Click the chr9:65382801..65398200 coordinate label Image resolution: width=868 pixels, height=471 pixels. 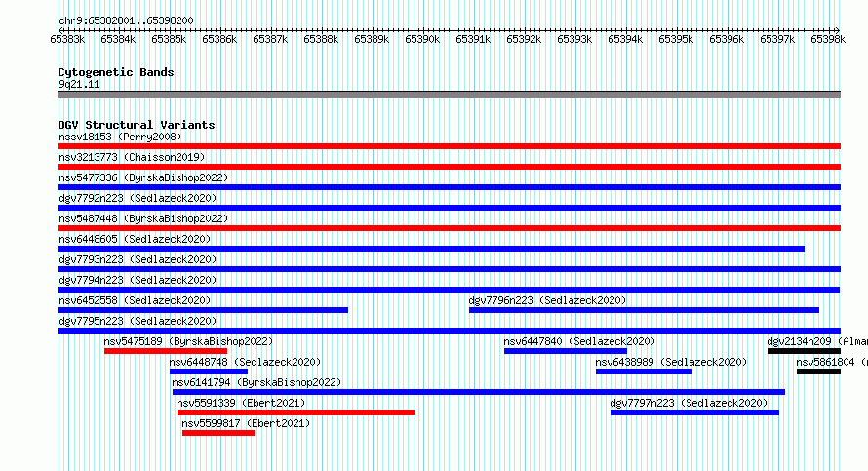click(x=126, y=20)
